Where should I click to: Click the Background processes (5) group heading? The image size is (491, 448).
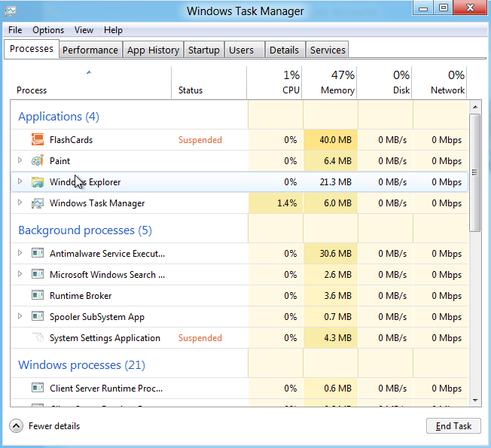click(x=85, y=230)
